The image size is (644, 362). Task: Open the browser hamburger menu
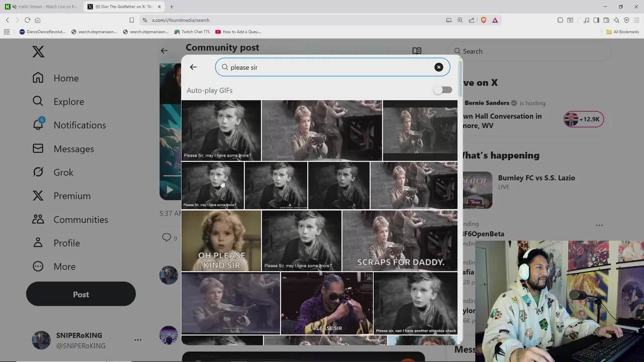(636, 20)
